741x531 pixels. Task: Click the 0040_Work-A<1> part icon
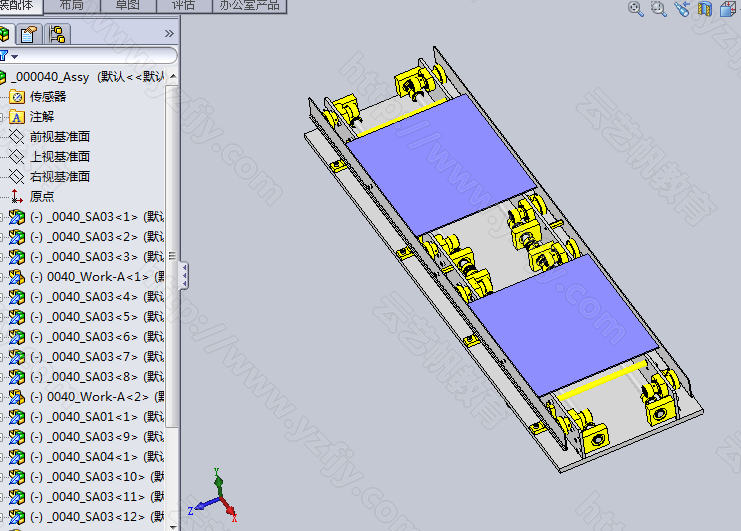(x=17, y=277)
